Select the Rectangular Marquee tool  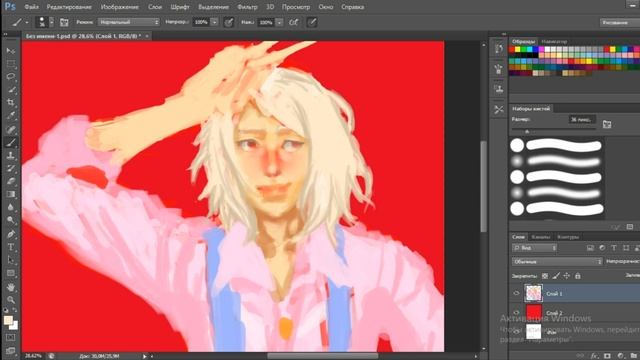point(11,64)
